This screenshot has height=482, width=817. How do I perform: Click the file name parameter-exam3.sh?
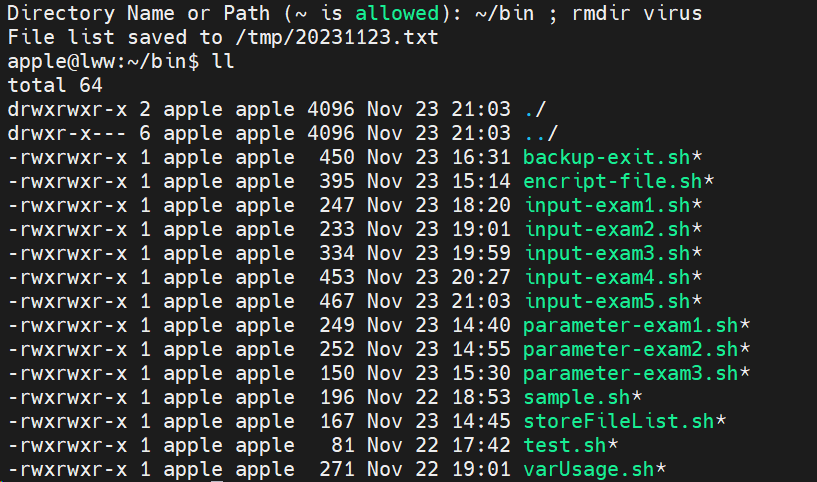coord(630,373)
